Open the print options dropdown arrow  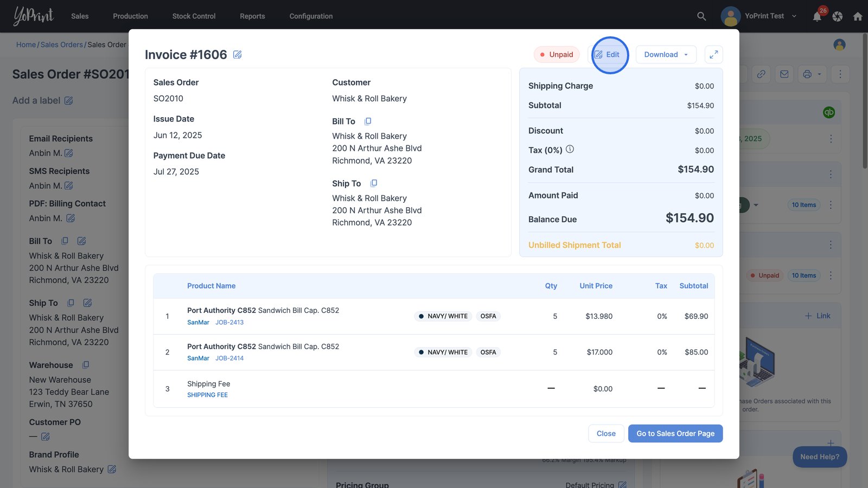[x=819, y=74]
